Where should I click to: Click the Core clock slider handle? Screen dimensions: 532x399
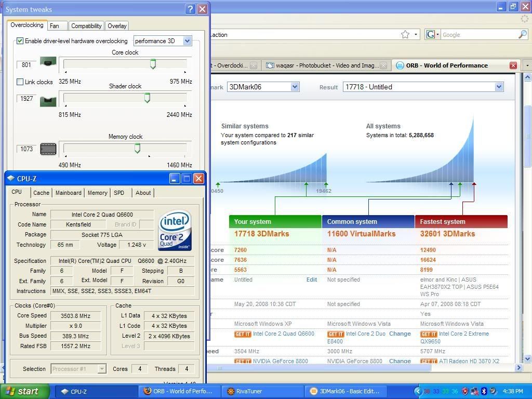click(x=153, y=64)
